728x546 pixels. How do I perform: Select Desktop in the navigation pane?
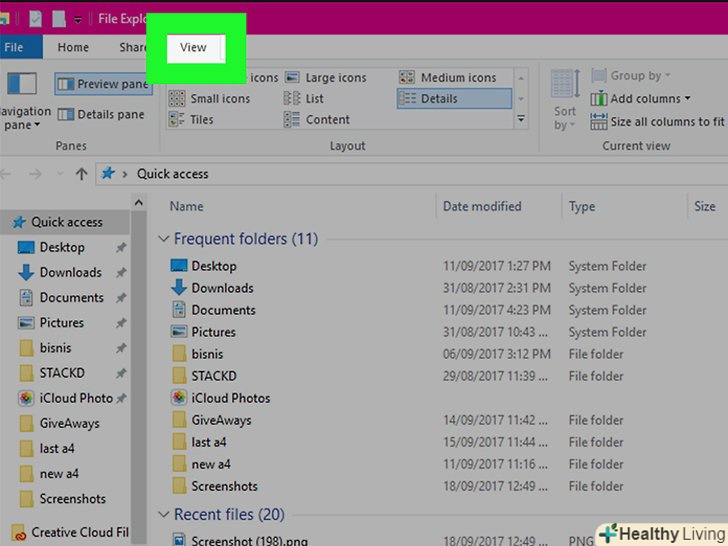[62, 247]
